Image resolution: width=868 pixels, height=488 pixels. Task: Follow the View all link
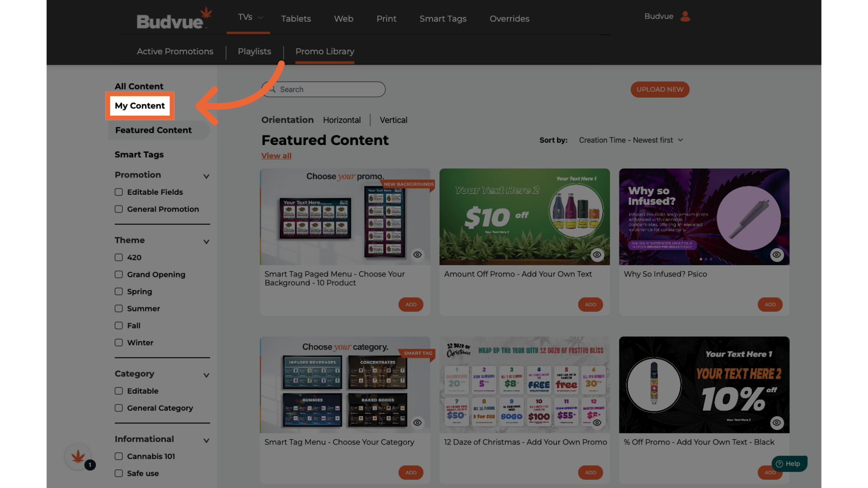276,156
